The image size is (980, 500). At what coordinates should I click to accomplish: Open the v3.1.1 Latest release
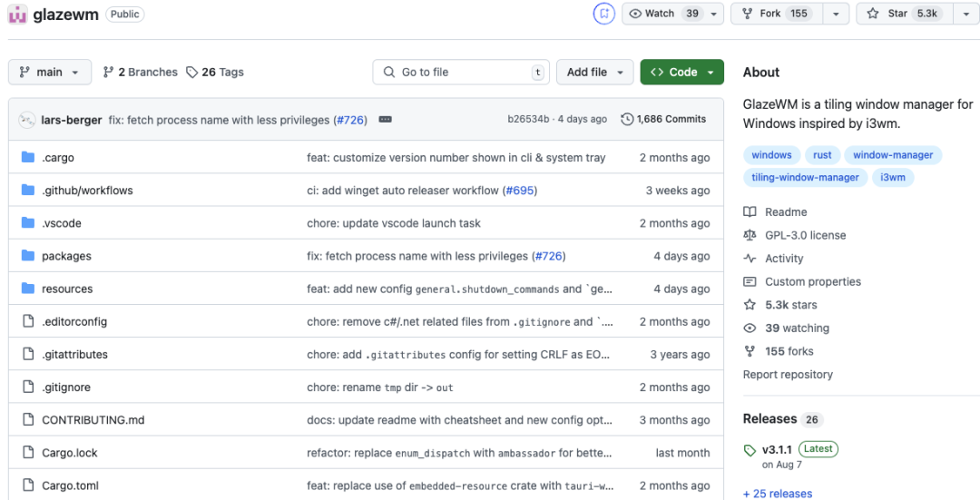[777, 449]
